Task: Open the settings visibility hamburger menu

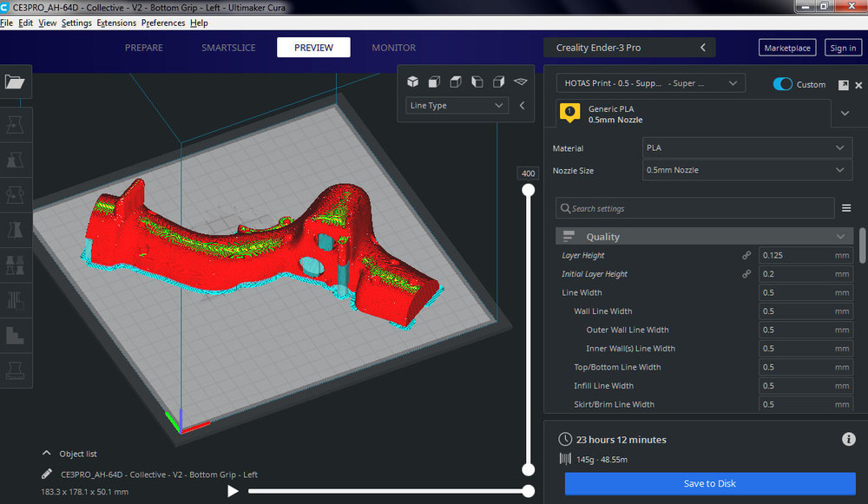Action: 846,208
